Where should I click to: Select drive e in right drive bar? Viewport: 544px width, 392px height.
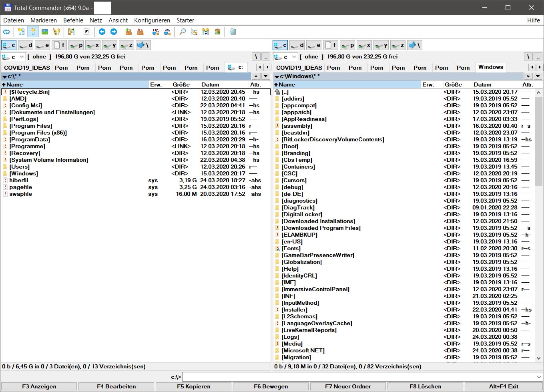(314, 45)
